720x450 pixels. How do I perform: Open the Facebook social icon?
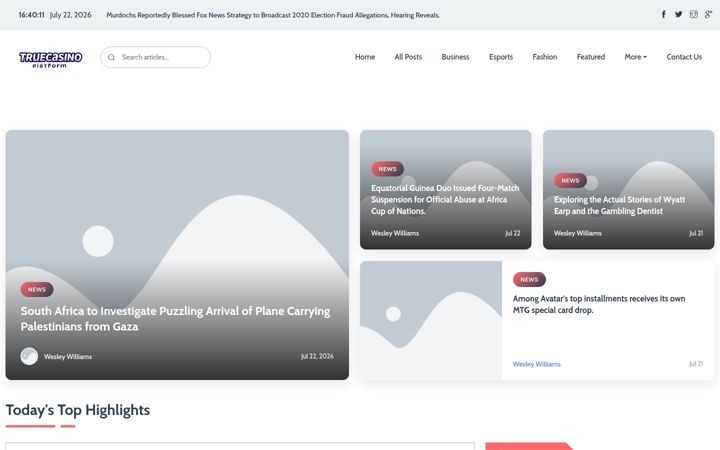point(664,15)
